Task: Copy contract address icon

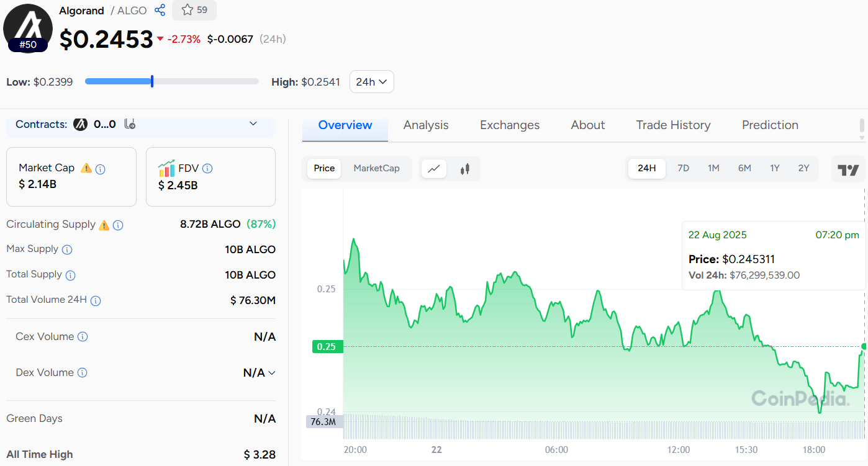Action: tap(130, 124)
